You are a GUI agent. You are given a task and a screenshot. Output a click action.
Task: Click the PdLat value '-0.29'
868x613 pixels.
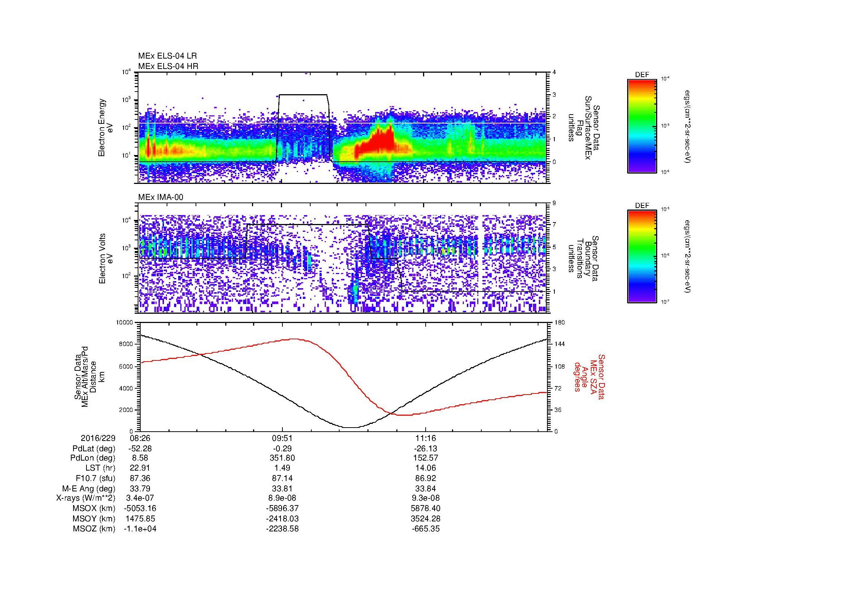point(282,449)
